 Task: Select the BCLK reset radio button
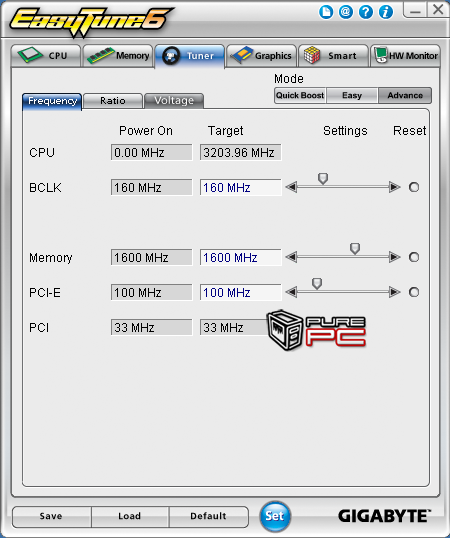coord(414,187)
